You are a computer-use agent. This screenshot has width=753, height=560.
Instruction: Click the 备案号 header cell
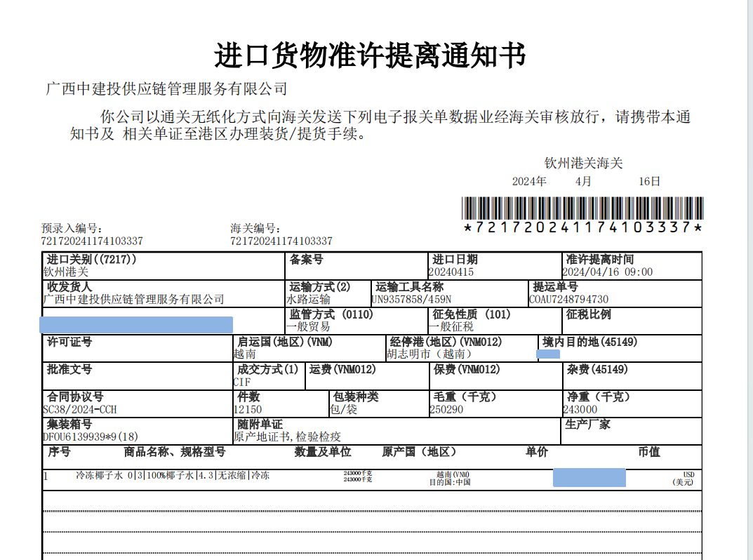click(307, 260)
